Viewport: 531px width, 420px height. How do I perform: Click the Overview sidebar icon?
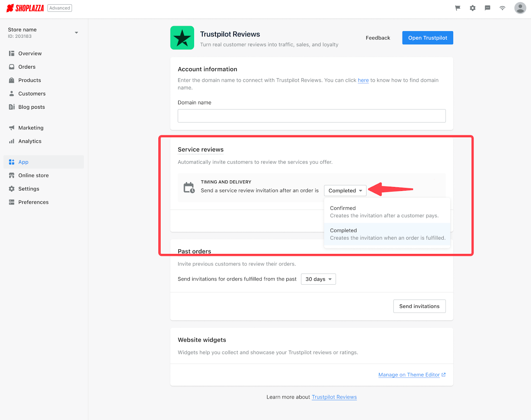click(x=12, y=53)
